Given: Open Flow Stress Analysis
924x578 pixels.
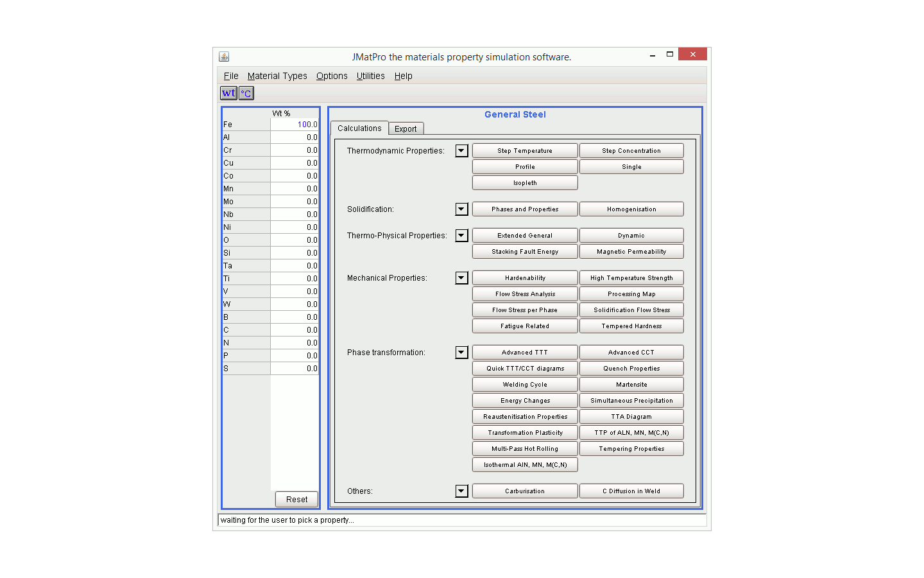Looking at the screenshot, I should coord(525,294).
